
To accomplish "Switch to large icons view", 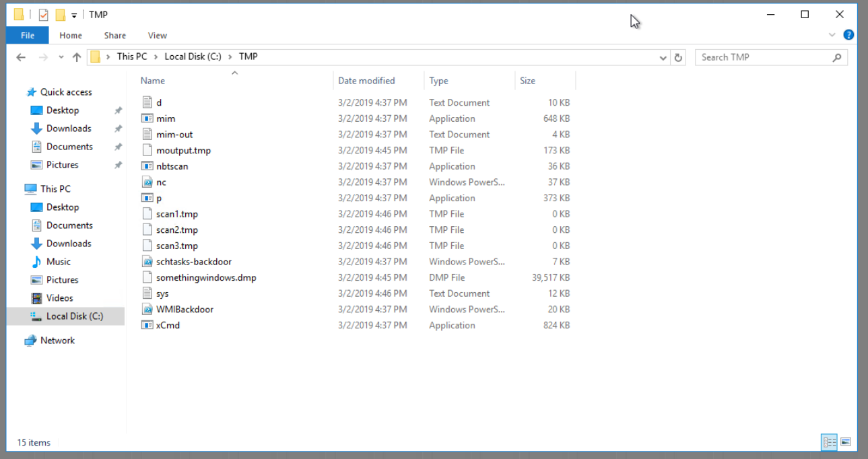I will 846,442.
